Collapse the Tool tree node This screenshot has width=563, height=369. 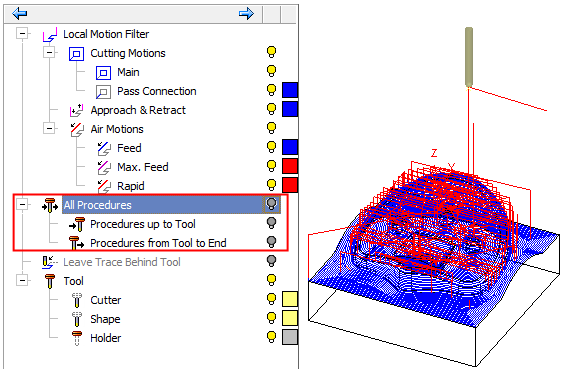click(x=22, y=280)
